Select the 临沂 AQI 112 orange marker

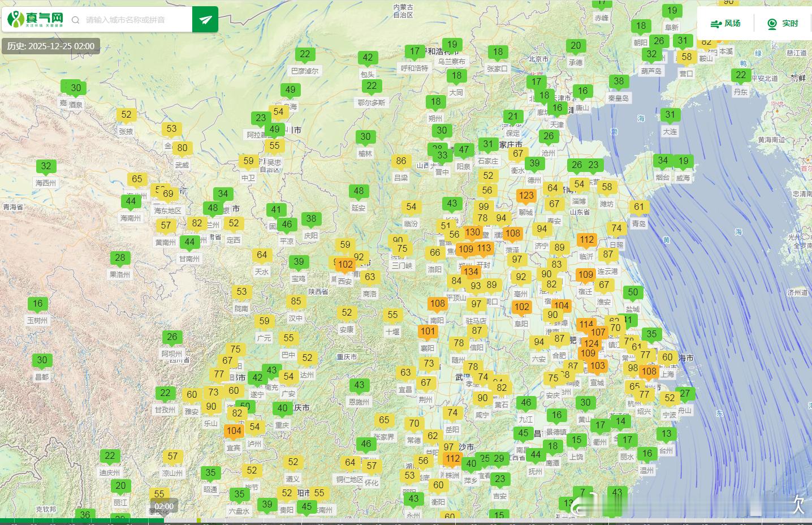click(x=587, y=240)
